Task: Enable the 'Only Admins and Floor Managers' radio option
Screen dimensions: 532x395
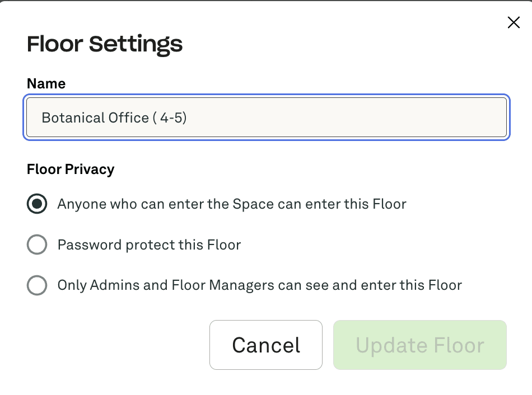Action: click(x=37, y=286)
